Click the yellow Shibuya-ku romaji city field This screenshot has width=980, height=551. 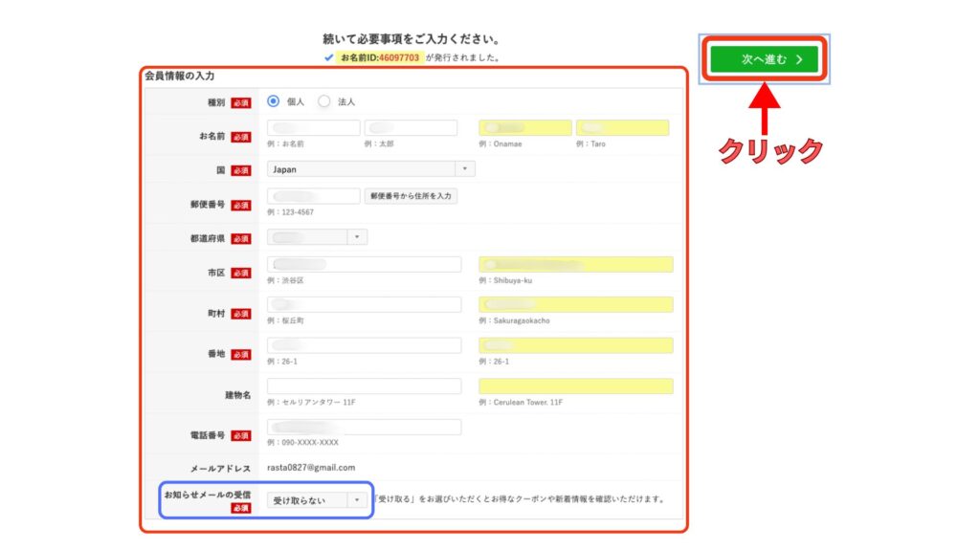575,264
